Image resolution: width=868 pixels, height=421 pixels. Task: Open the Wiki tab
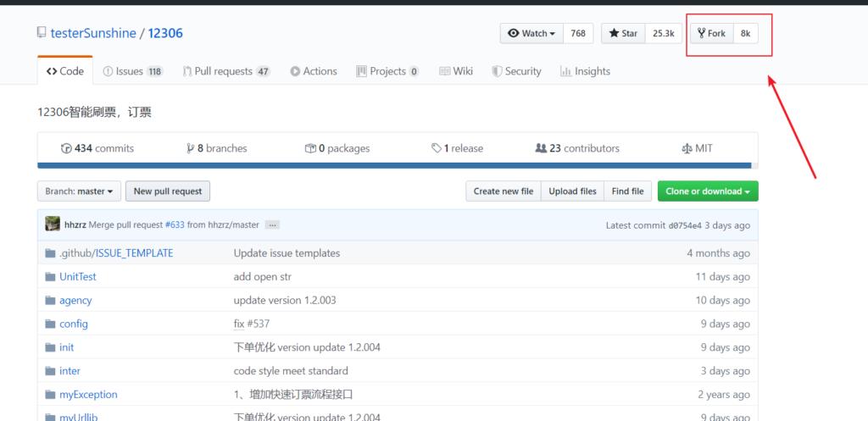click(x=455, y=71)
